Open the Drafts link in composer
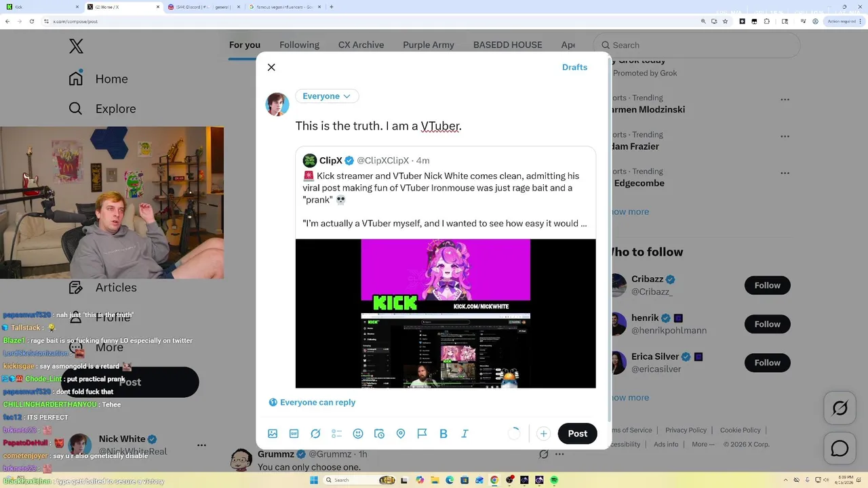The width and height of the screenshot is (868, 488). [x=574, y=67]
